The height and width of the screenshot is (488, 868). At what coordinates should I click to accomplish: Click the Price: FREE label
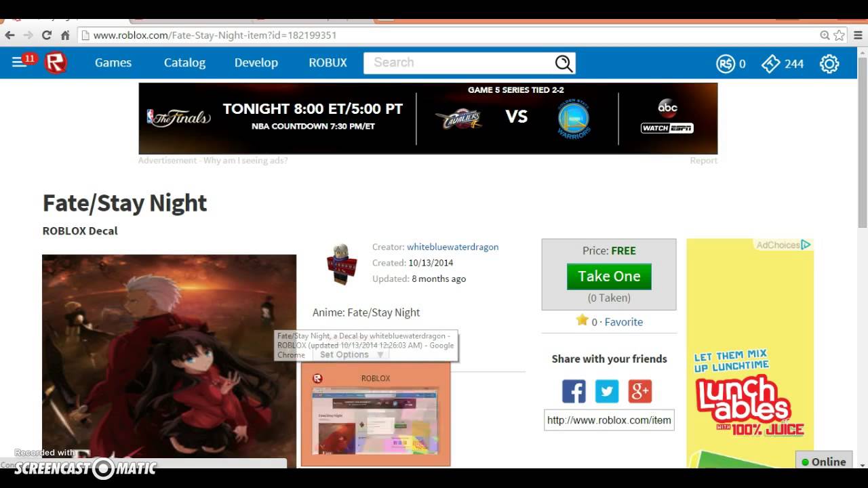(609, 251)
